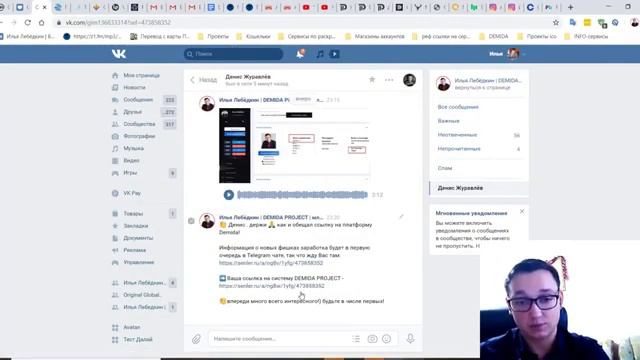Screen dimensions: 640x360
Task: Show 'Неотвеченные' messages filter
Action: click(457, 135)
